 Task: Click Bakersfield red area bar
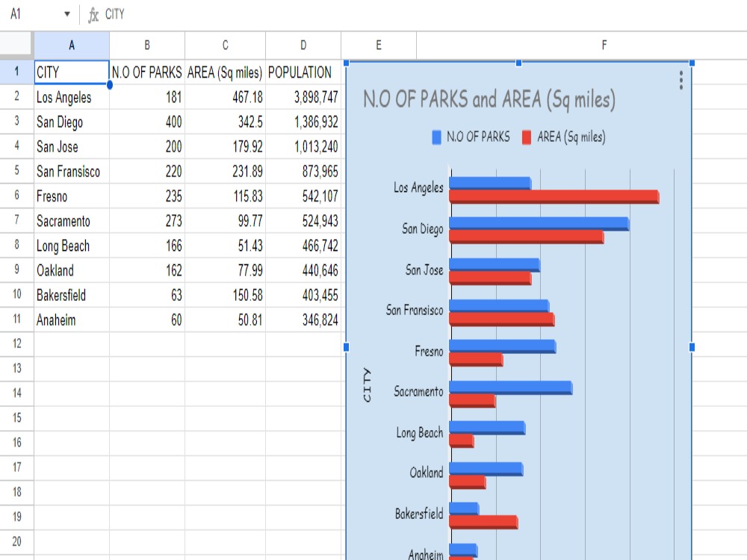(x=484, y=523)
